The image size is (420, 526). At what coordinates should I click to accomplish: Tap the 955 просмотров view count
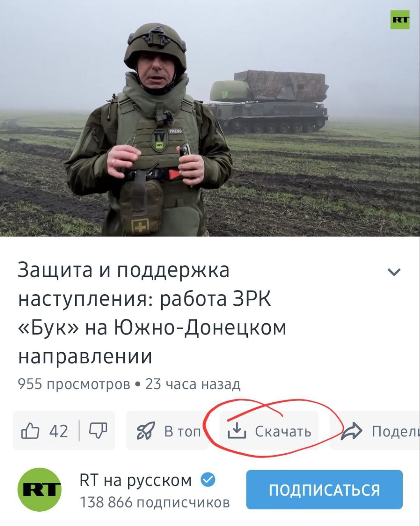point(74,384)
